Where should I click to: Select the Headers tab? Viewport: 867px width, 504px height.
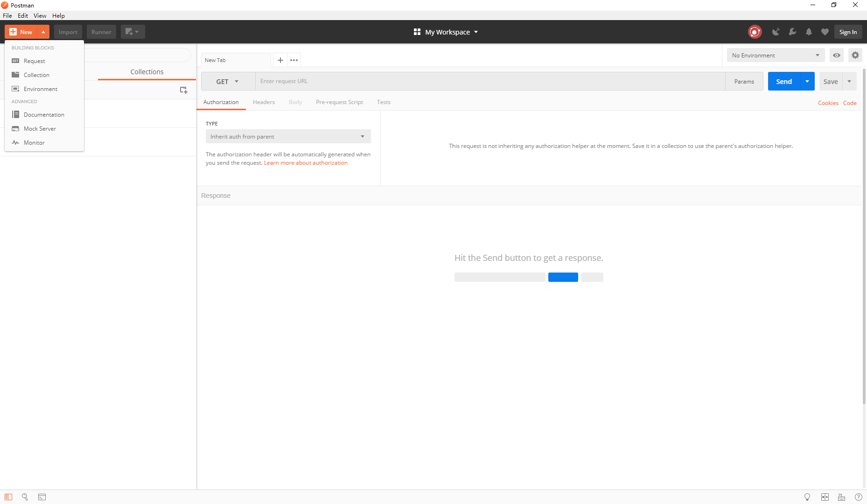tap(264, 102)
